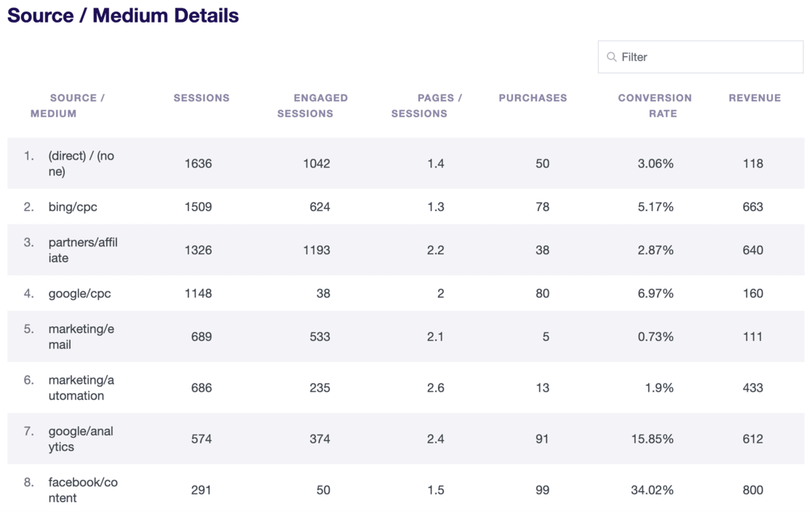Click conversion rate 5.17%
812x512 pixels.
pos(655,207)
